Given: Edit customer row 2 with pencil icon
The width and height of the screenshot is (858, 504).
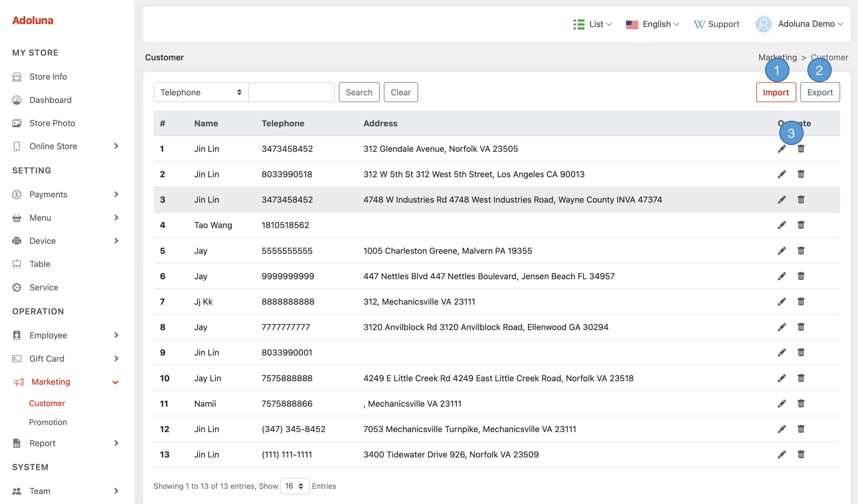Looking at the screenshot, I should [782, 174].
